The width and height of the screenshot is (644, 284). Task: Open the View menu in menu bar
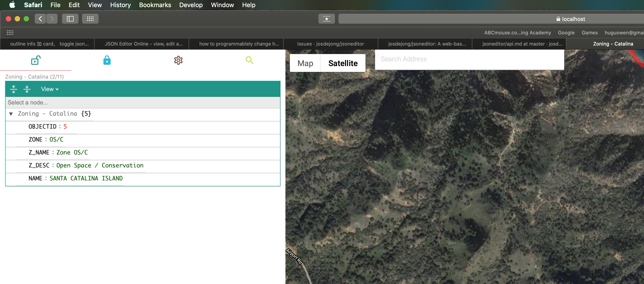point(95,5)
